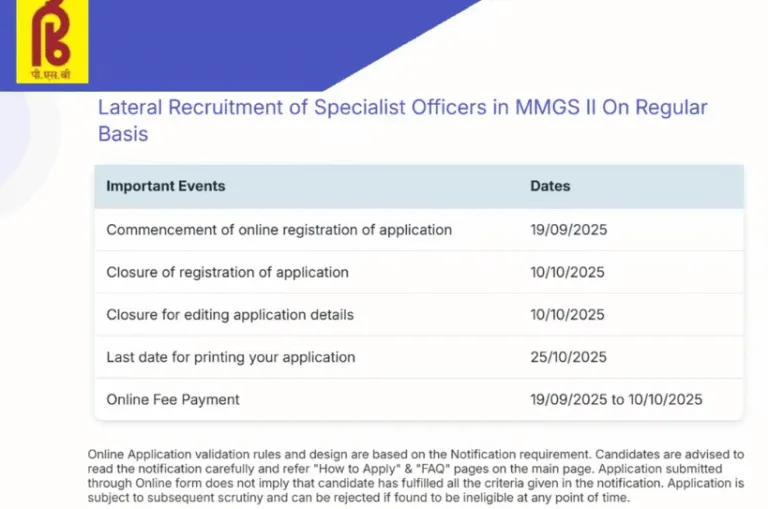Select the Commencement of online registration row
The height and width of the screenshot is (509, 768).
419,230
